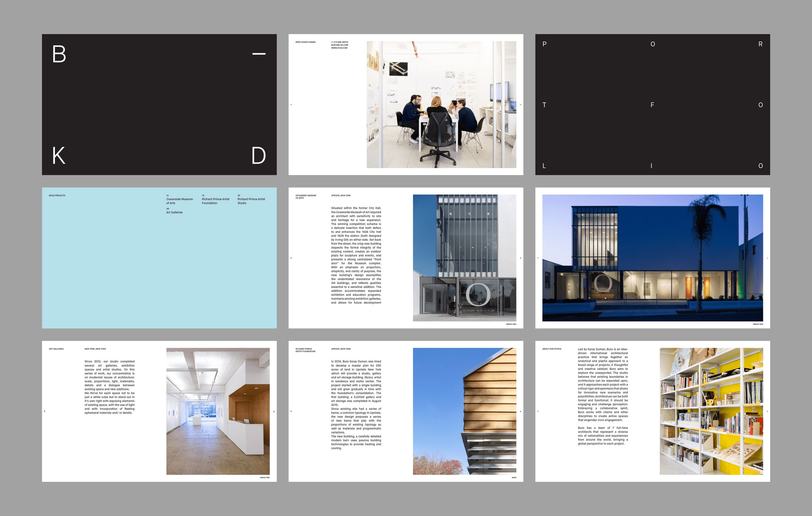Screen dimensions: 812x516
Task: Click the large letter B on the cover
Action: tap(59, 54)
